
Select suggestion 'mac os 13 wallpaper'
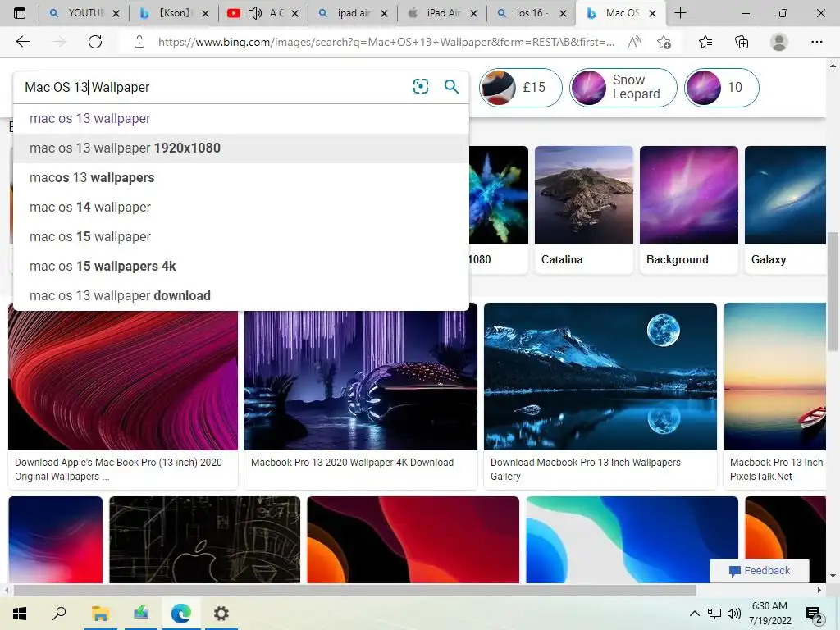[x=241, y=118]
